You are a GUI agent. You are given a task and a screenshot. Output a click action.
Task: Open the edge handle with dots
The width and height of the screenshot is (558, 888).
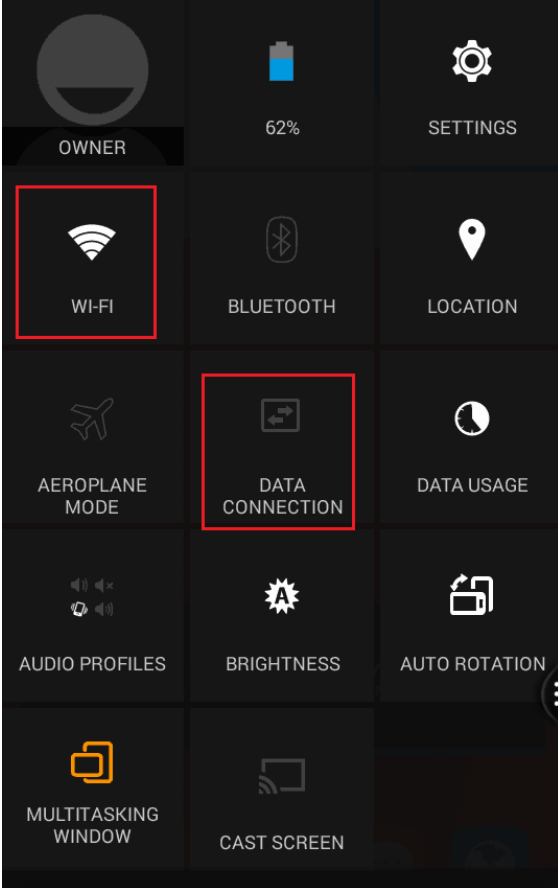[551, 693]
